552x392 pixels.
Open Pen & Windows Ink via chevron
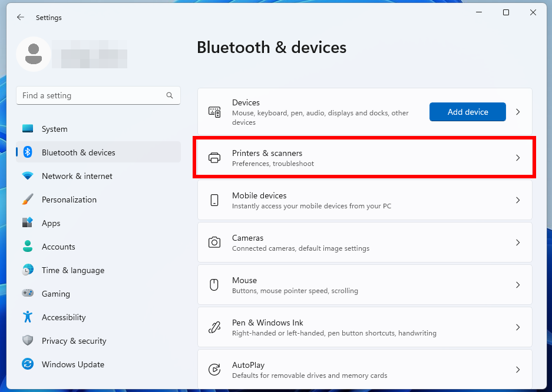pyautogui.click(x=518, y=327)
